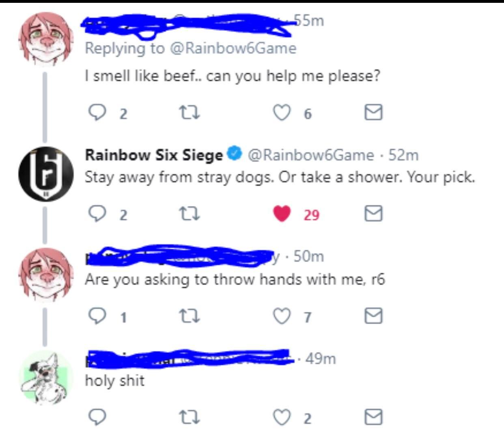
Task: Like the "throw hands with me" tweet
Action: click(x=282, y=316)
